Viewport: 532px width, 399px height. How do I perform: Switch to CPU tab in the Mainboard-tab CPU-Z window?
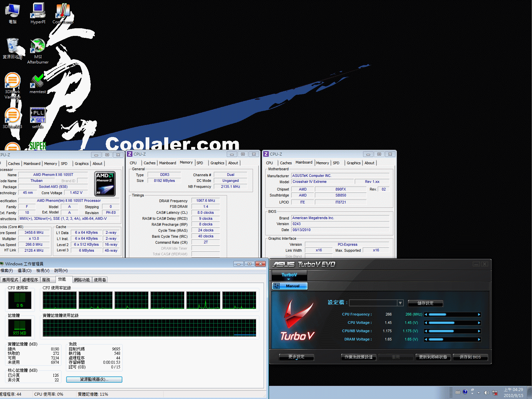269,163
